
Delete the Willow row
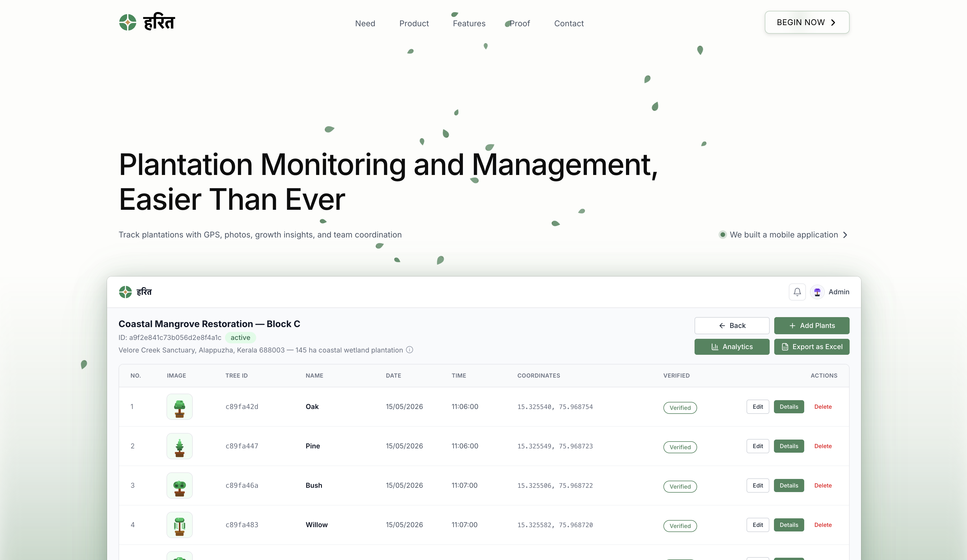(823, 525)
